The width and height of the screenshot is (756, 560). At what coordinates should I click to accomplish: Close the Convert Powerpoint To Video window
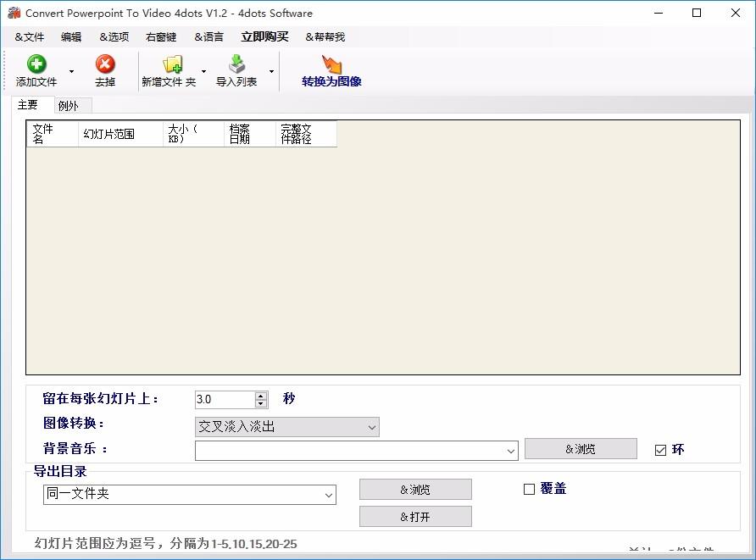736,13
